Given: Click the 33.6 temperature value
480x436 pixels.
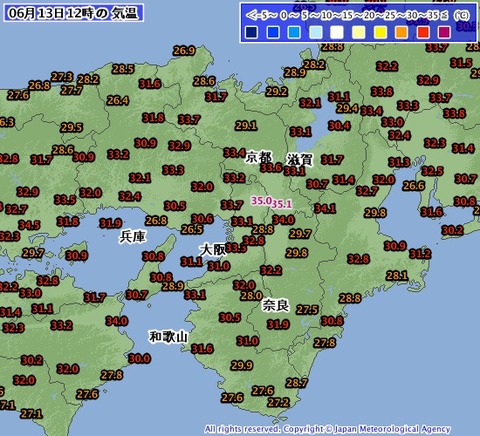Looking at the screenshot, I should [x=271, y=167].
